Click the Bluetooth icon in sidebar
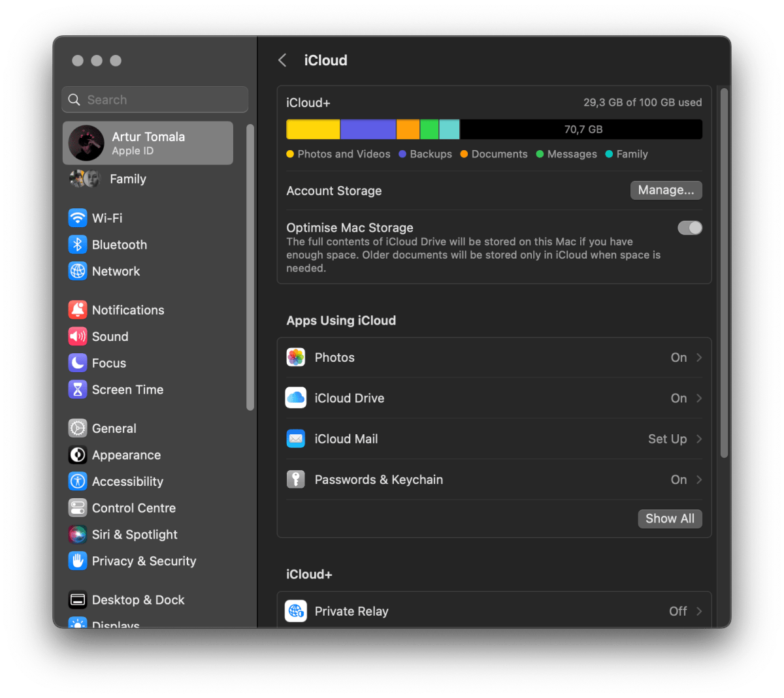Screen dimensions: 784x698 coord(78,245)
